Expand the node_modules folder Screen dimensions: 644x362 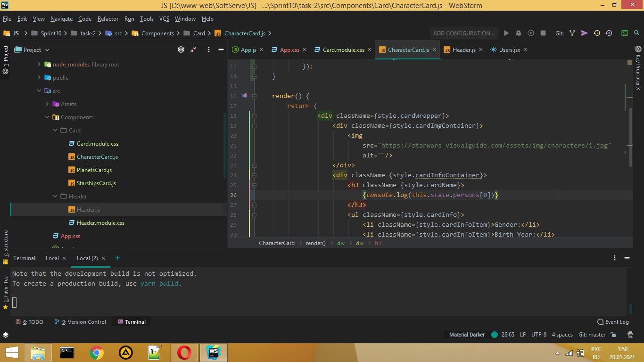[x=40, y=65]
